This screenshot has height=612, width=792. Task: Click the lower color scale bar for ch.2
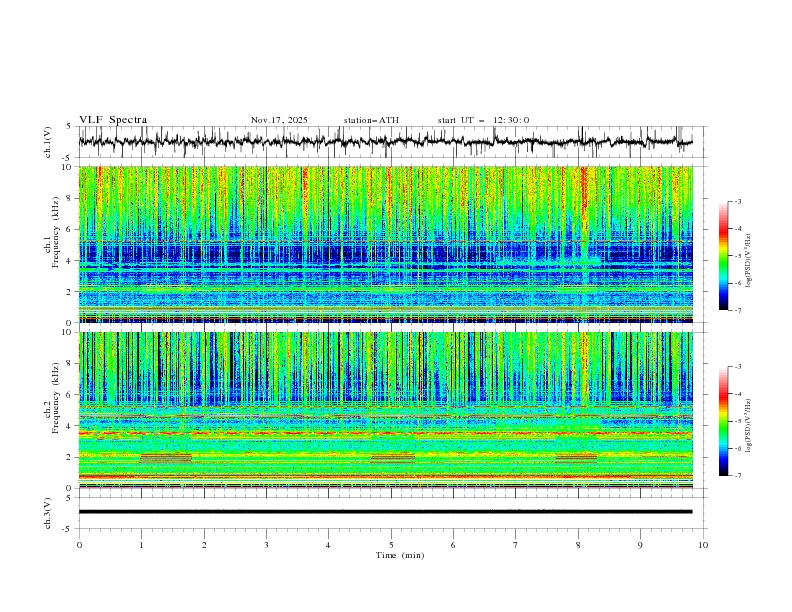(723, 421)
